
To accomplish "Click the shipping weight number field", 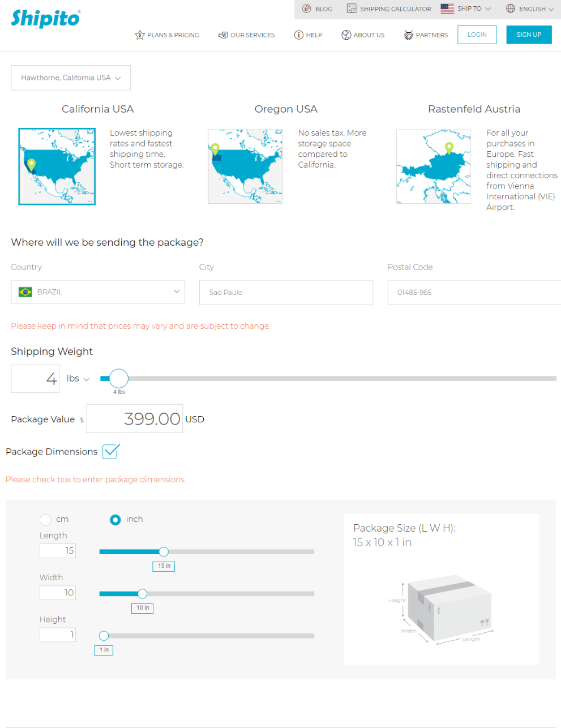I will pyautogui.click(x=35, y=379).
